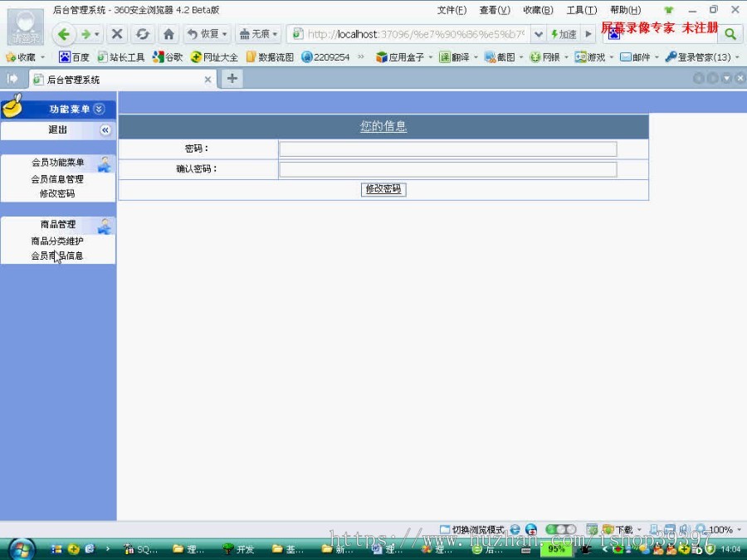Open 会员信息管理 in sidebar
Screen dimensions: 747x560
coord(57,179)
